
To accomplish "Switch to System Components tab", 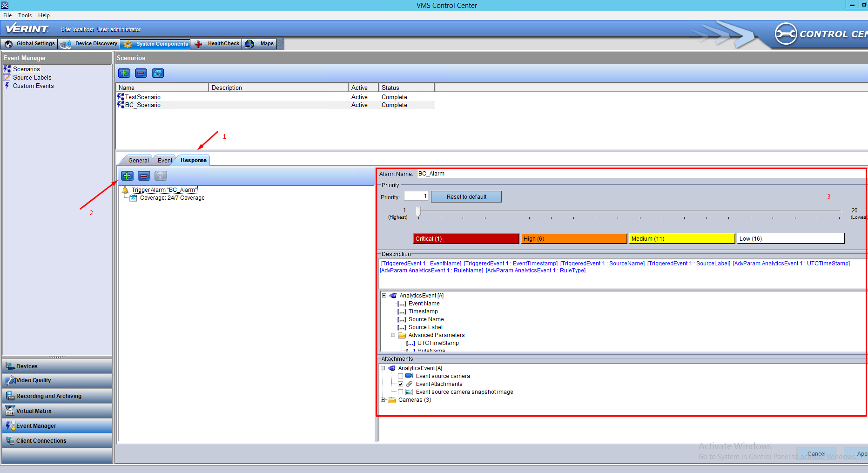I will pos(155,44).
